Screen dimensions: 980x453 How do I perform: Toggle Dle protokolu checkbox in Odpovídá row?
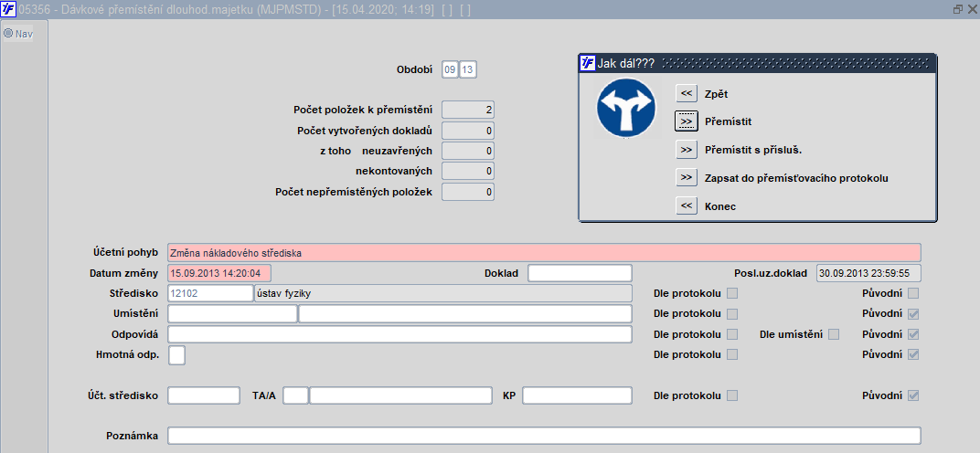click(732, 334)
